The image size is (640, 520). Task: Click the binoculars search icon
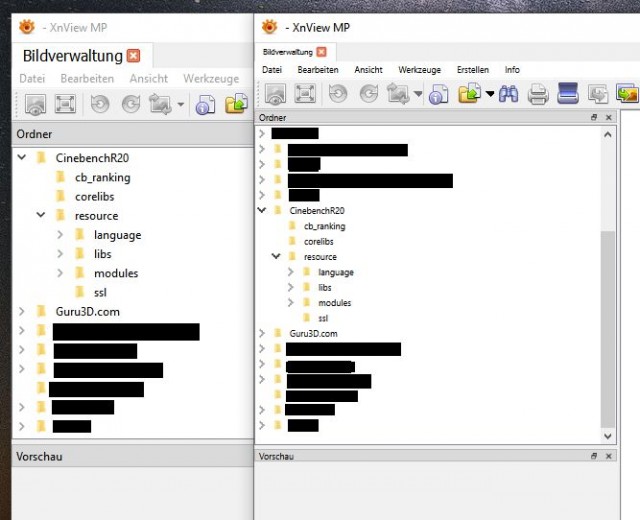[x=509, y=94]
